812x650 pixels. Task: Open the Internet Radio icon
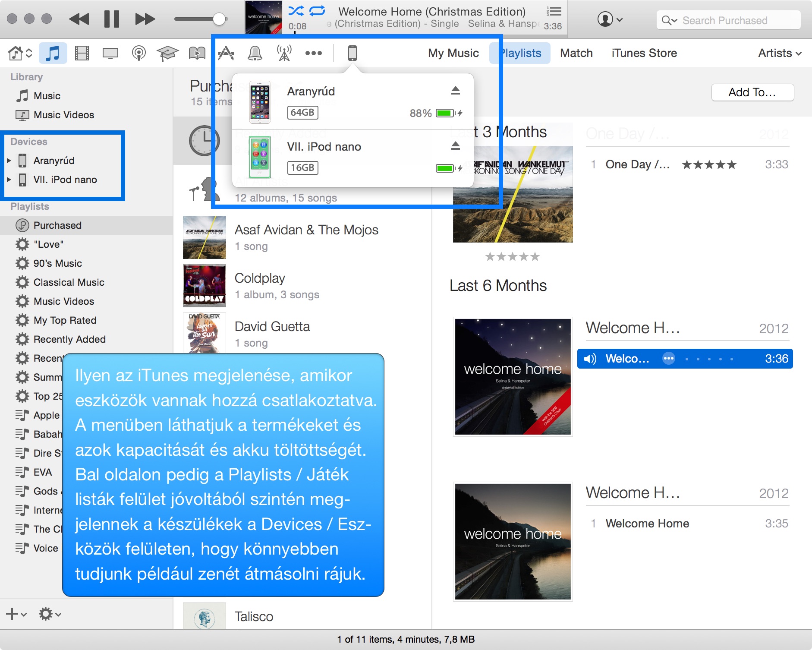(284, 53)
